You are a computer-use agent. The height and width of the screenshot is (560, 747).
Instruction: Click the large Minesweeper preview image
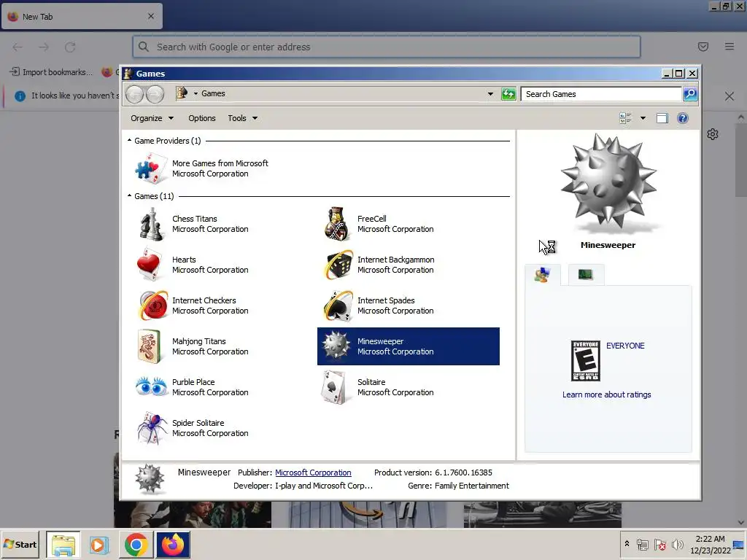[608, 182]
